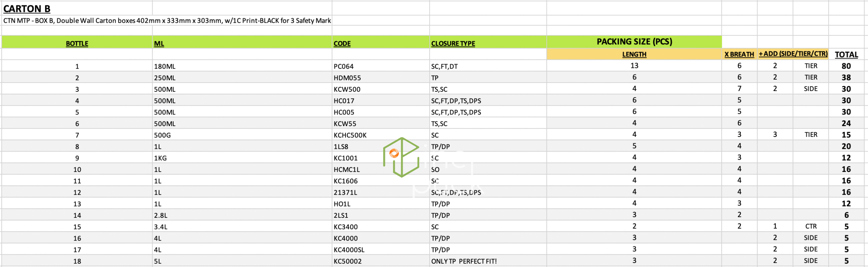868x267 pixels.
Task: Click the total value 80 cell
Action: (846, 66)
